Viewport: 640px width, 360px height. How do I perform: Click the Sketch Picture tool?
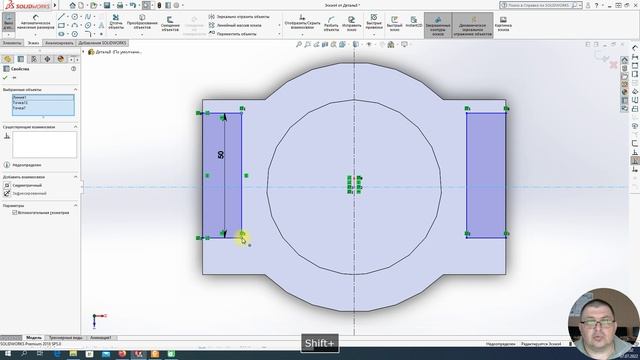(x=503, y=23)
